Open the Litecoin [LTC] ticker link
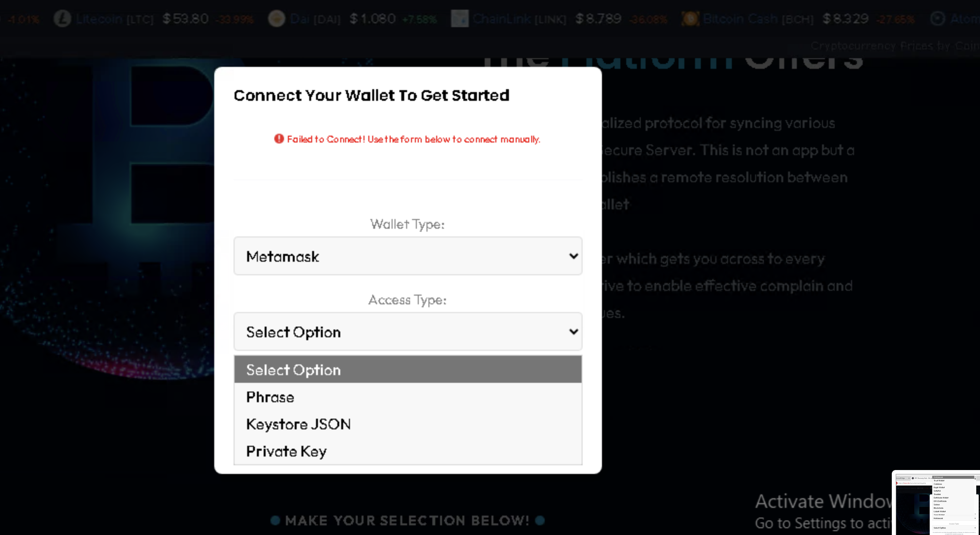 click(115, 19)
